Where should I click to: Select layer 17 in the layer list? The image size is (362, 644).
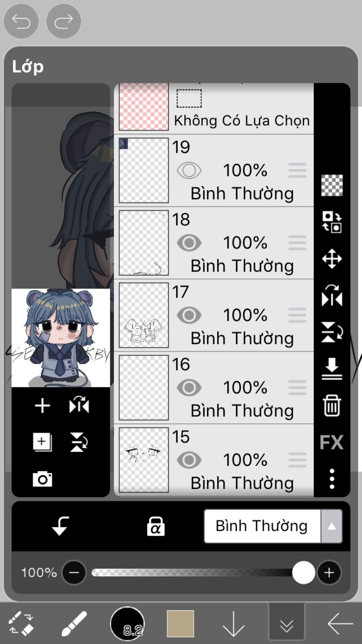click(x=214, y=315)
